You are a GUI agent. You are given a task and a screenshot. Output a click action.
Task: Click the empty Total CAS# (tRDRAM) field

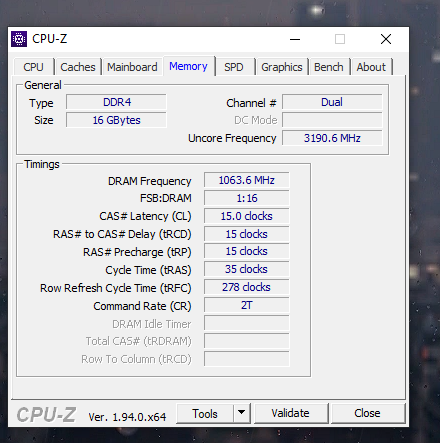point(247,341)
